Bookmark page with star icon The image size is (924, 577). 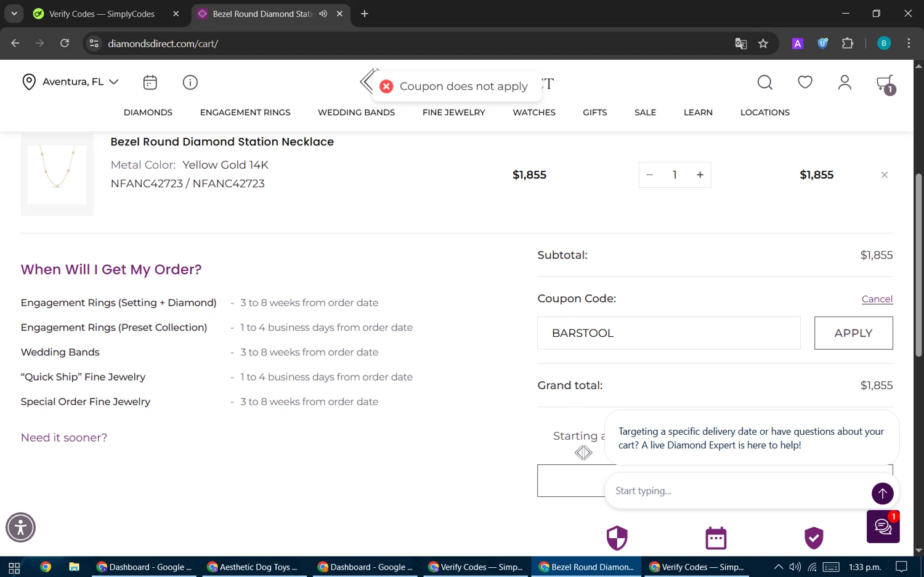click(763, 43)
